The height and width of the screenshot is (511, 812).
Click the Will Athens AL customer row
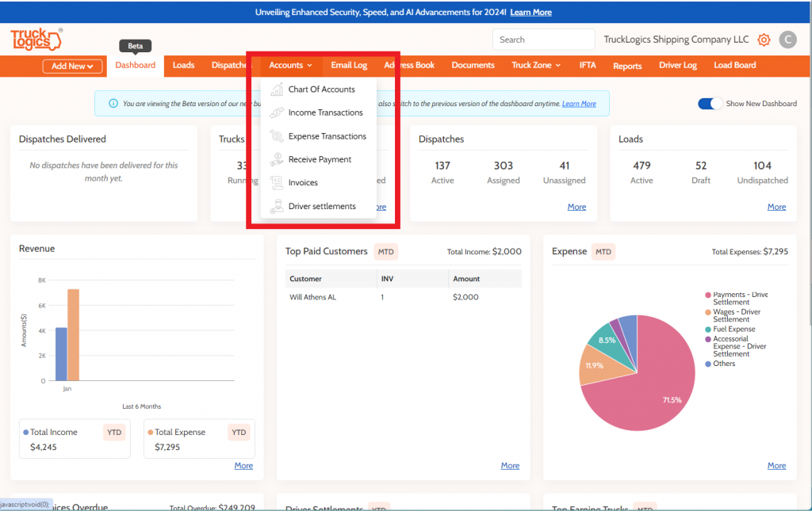[404, 297]
